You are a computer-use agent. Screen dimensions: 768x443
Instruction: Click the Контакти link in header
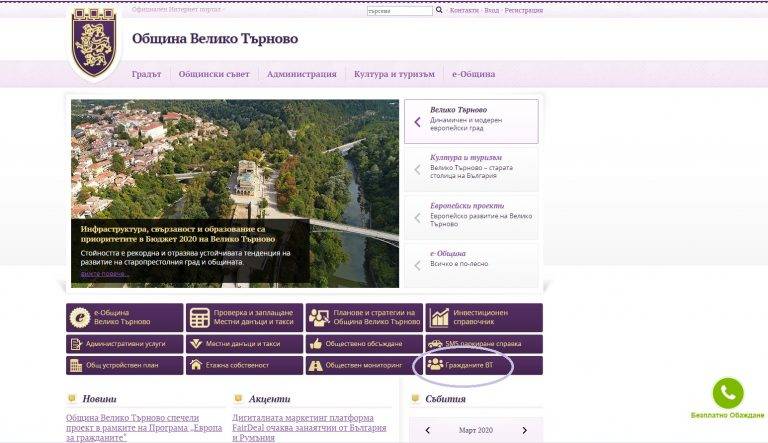click(464, 10)
